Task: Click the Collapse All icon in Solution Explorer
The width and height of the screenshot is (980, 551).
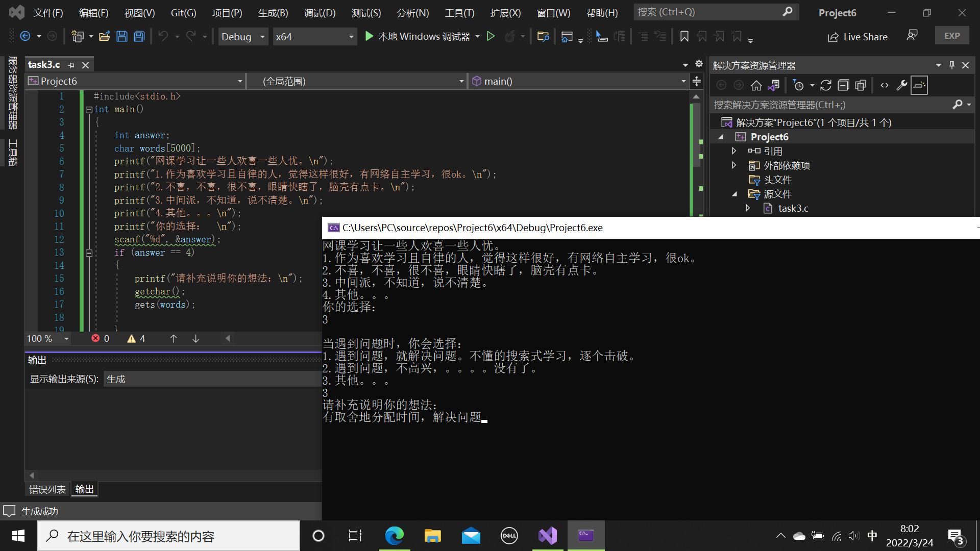Action: click(x=843, y=85)
